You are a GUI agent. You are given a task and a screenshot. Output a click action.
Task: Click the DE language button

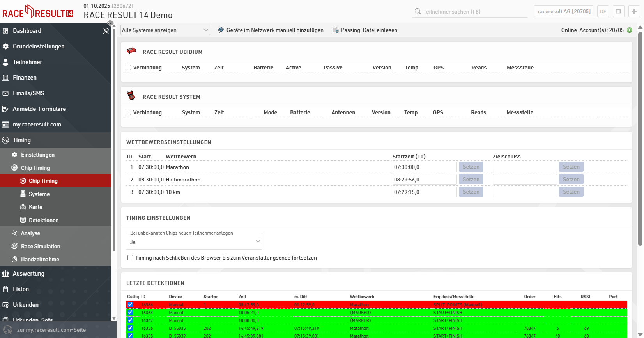603,11
